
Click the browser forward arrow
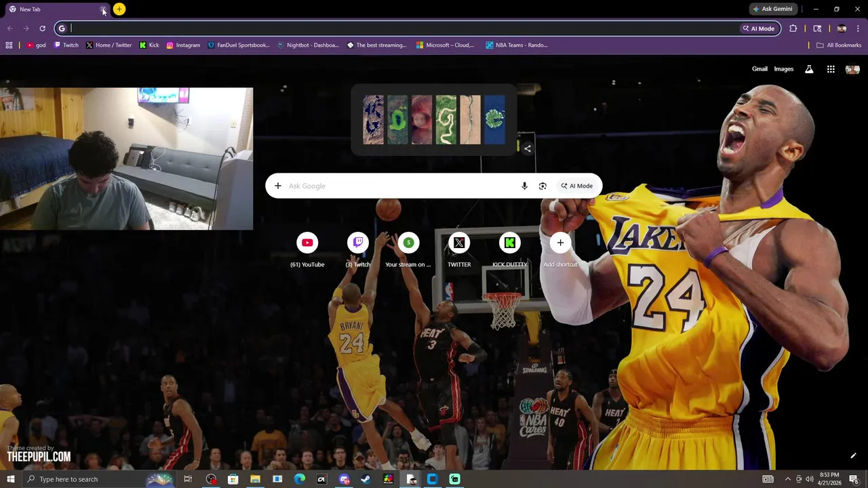click(x=26, y=28)
